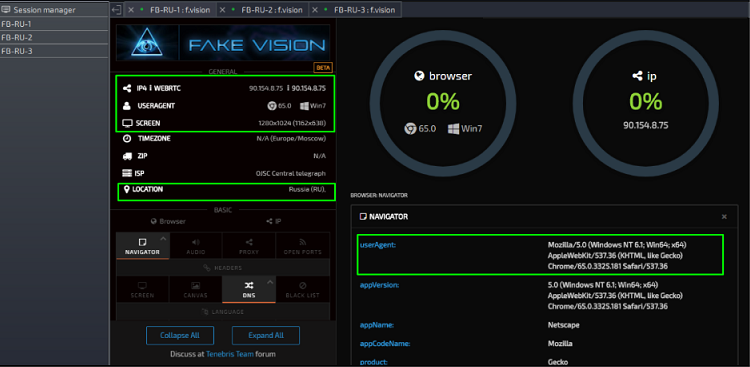Image resolution: width=750 pixels, height=367 pixels.
Task: Select the Browser category under BASIC
Action: 168,222
